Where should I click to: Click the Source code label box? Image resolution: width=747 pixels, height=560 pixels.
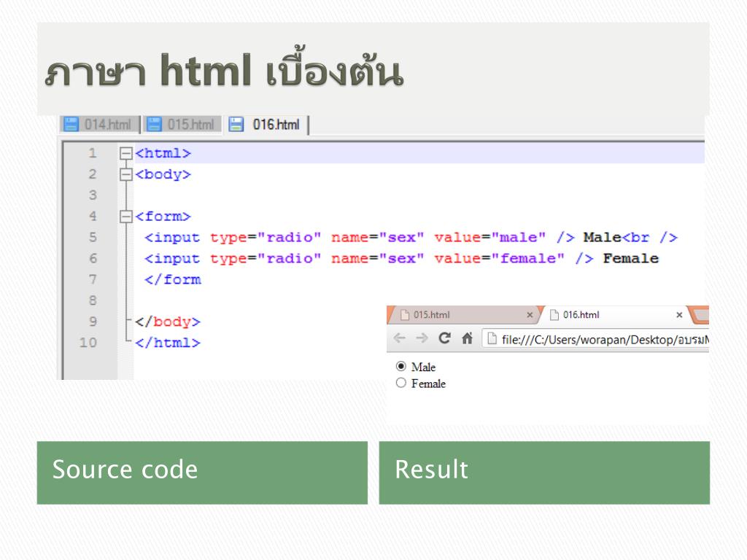coord(202,472)
